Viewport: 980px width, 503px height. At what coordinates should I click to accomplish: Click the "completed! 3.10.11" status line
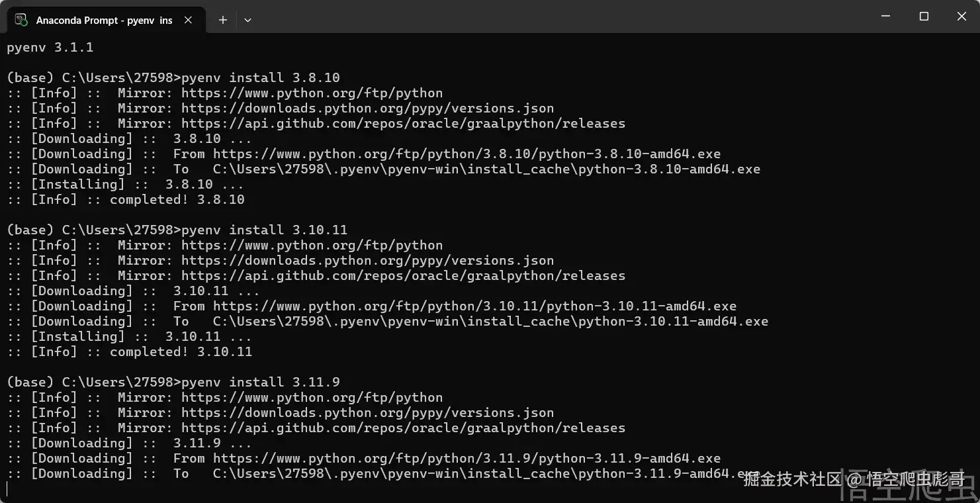coord(181,352)
